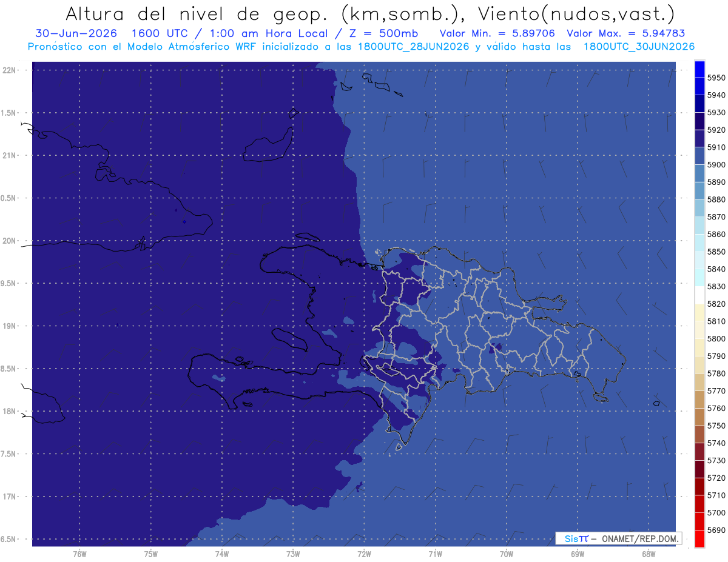Click the 'Sistt - ONAMET/REP.DOM.' credit label
The image size is (728, 562).
point(618,538)
